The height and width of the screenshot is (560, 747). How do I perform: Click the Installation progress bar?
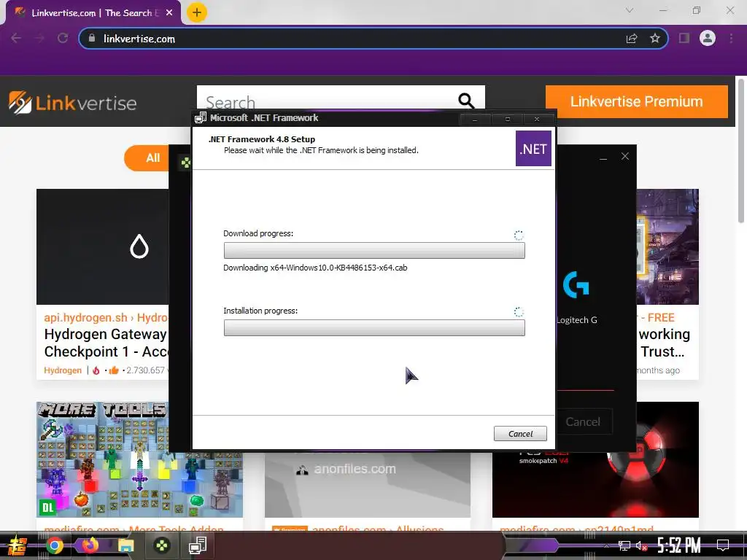tap(374, 327)
